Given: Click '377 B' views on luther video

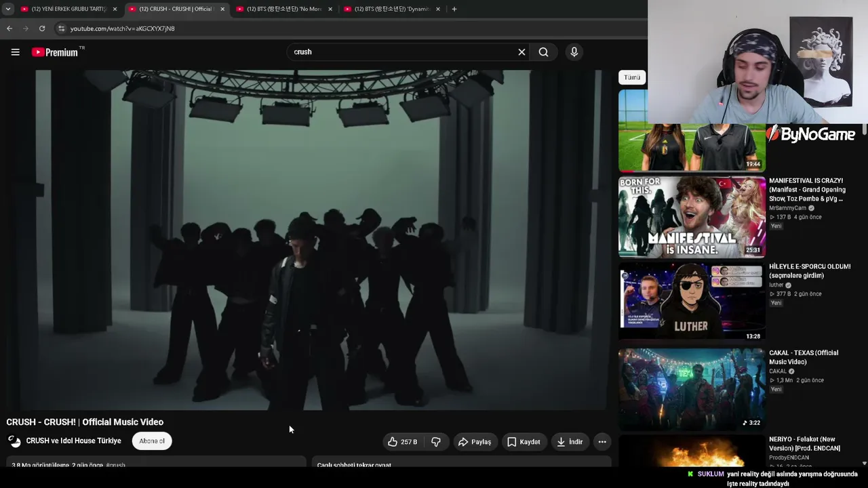Looking at the screenshot, I should click(784, 294).
